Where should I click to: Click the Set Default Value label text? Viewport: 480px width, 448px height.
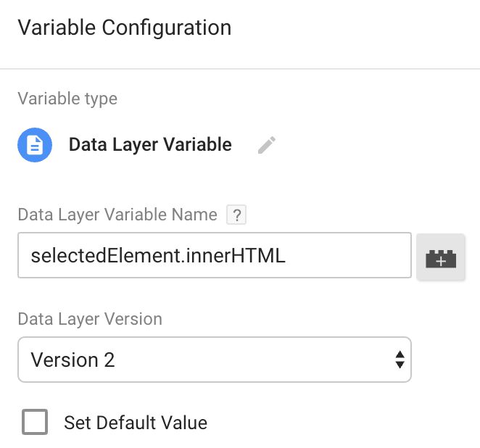click(x=136, y=423)
